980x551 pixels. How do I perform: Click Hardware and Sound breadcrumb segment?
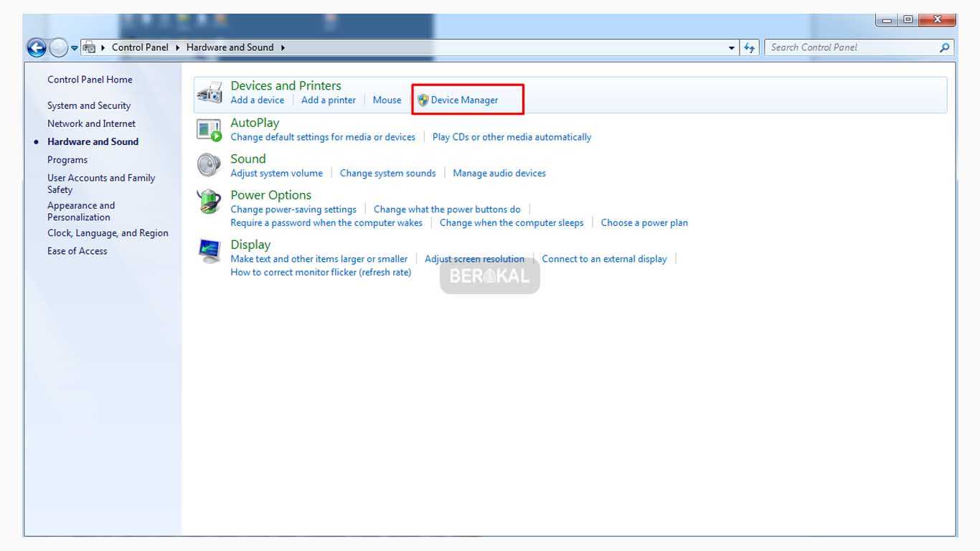[x=230, y=47]
